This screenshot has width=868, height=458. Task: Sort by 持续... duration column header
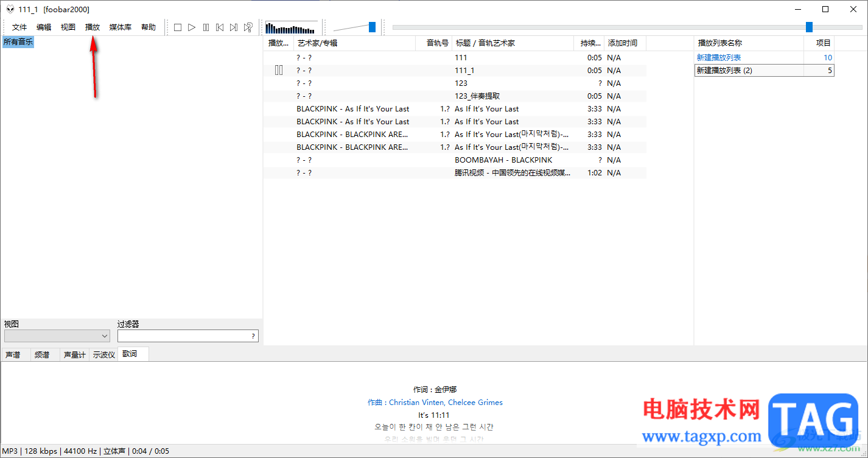click(589, 43)
